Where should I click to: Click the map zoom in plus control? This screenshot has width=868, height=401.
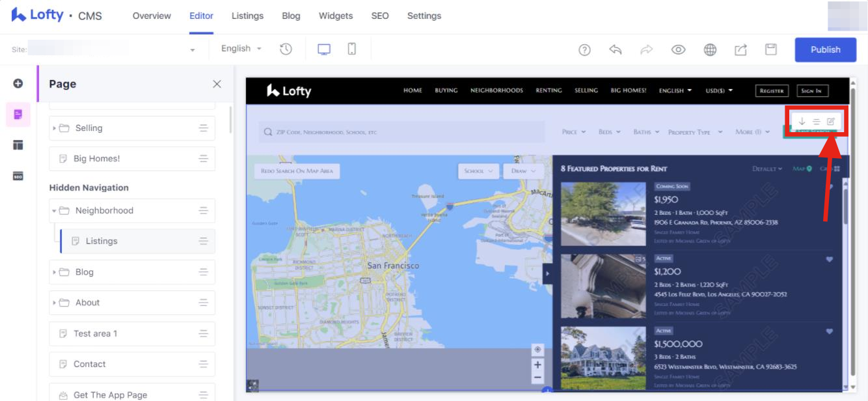537,365
